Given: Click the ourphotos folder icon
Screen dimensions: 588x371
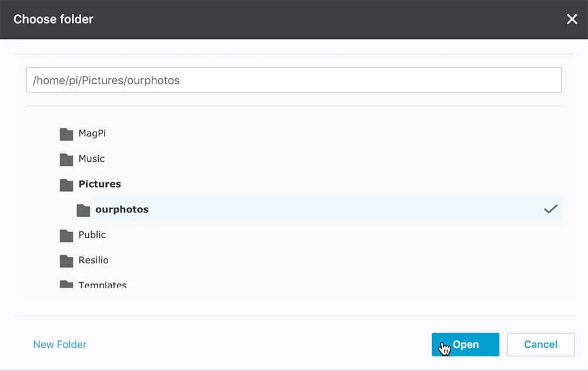Looking at the screenshot, I should [83, 210].
